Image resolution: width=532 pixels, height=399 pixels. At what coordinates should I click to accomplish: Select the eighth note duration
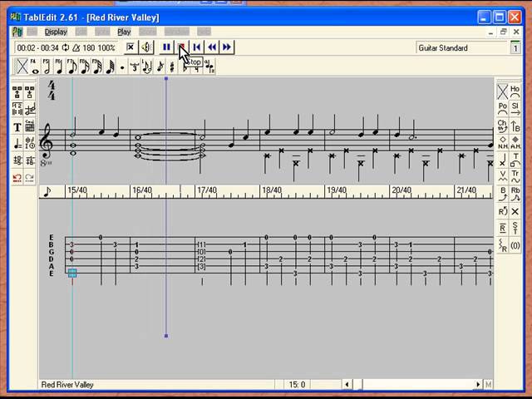coord(71,66)
